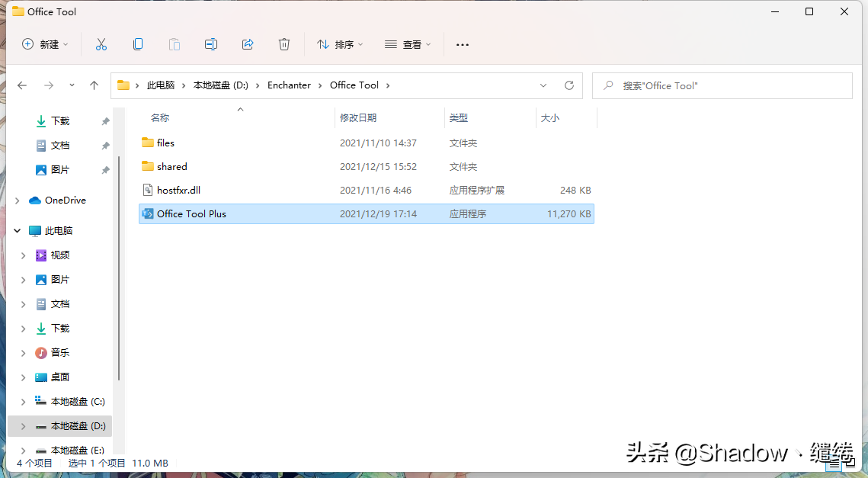868x478 pixels.
Task: Select OneDrive in navigation pane
Action: (x=66, y=201)
